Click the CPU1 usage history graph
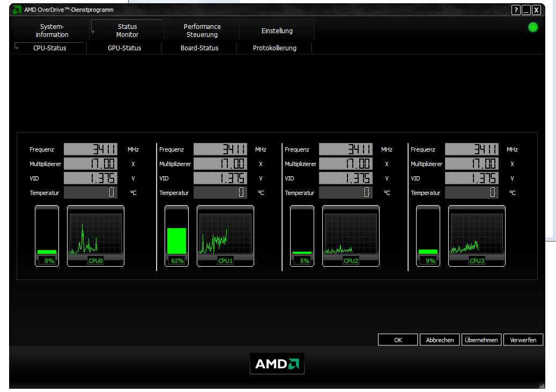This screenshot has width=556, height=392. coord(226,233)
